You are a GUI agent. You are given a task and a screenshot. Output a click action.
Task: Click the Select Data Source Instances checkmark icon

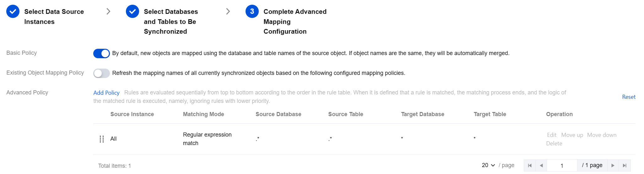tap(13, 12)
